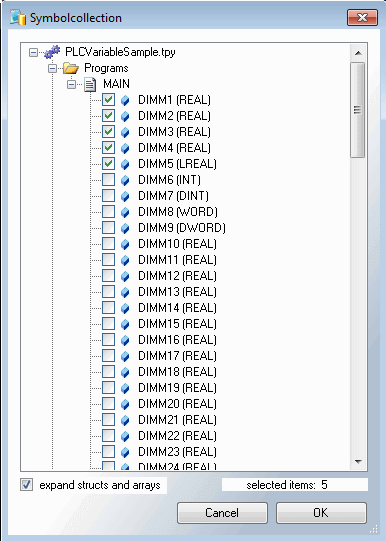Click the Programs folder icon
This screenshot has width=386, height=541.
[x=71, y=68]
